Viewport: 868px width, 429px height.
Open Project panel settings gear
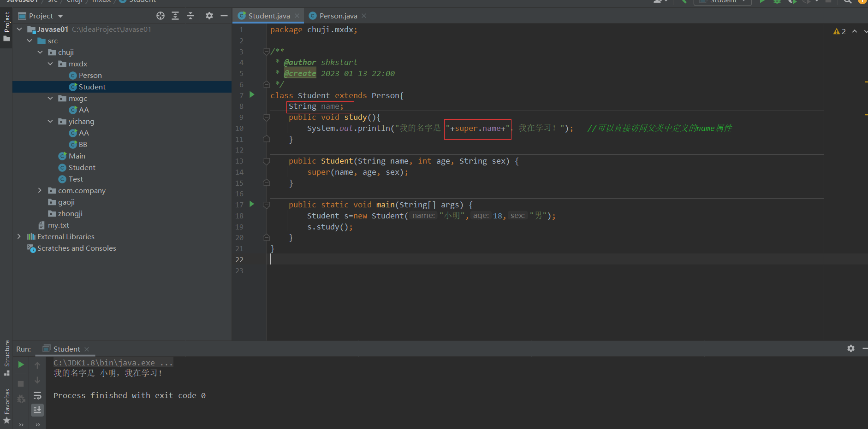coord(209,16)
